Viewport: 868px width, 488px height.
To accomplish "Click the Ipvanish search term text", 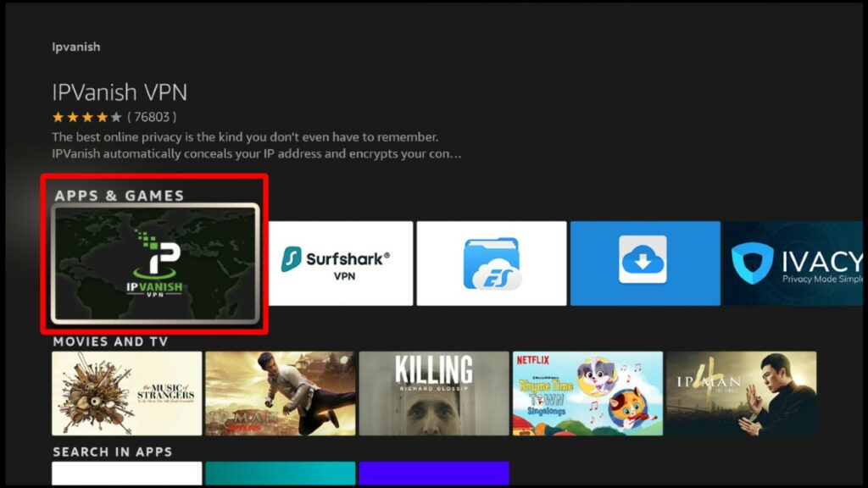I will tap(76, 47).
